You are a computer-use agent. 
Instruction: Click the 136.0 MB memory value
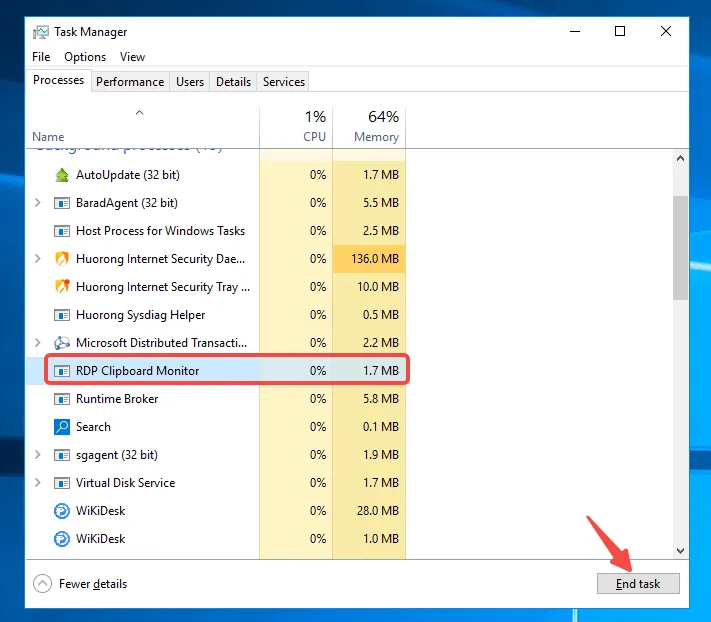[375, 259]
